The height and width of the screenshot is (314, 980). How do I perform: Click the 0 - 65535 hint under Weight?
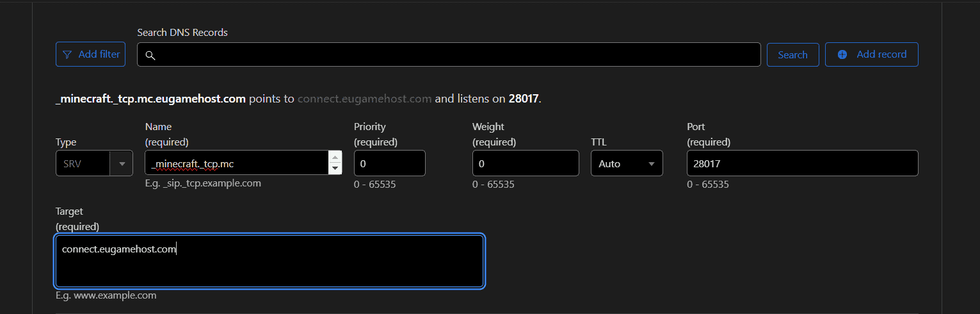click(x=494, y=185)
